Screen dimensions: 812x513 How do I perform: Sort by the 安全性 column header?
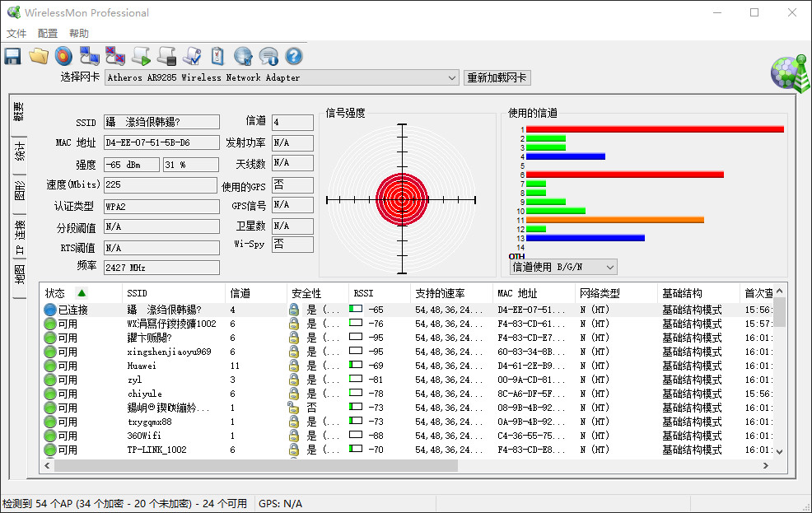coord(317,293)
